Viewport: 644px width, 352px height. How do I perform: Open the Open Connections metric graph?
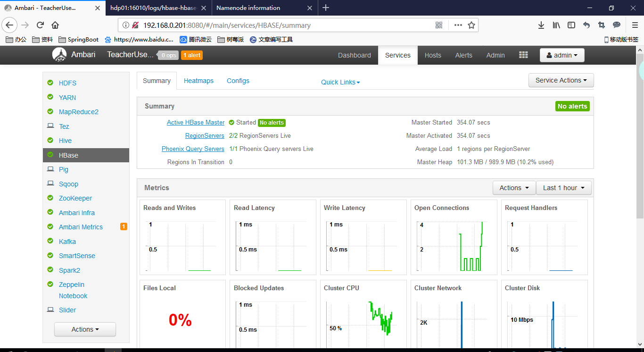[x=454, y=237]
